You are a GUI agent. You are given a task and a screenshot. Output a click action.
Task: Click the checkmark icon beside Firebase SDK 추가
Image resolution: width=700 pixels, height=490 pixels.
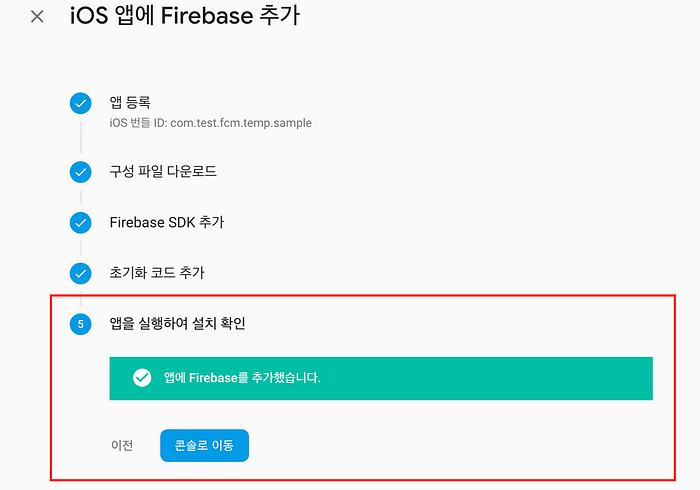tap(80, 223)
